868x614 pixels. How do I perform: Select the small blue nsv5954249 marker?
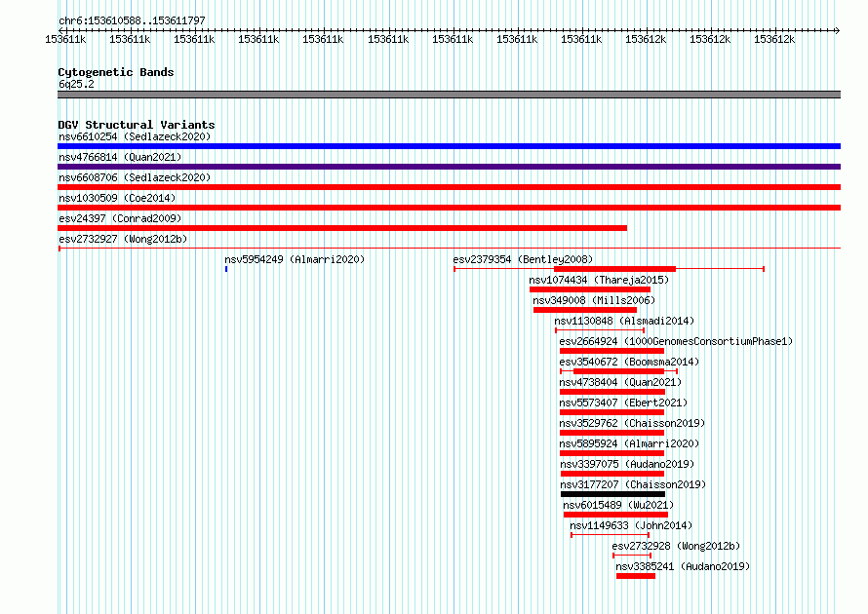coord(226,269)
